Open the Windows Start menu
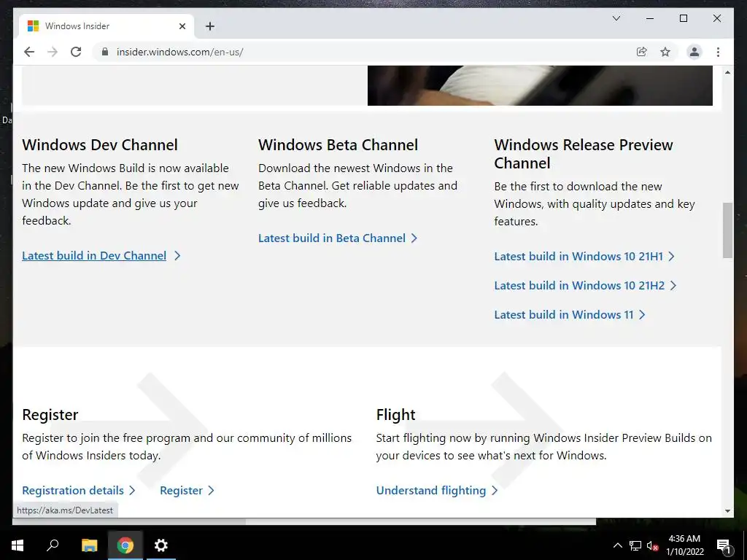747x560 pixels. [18, 545]
